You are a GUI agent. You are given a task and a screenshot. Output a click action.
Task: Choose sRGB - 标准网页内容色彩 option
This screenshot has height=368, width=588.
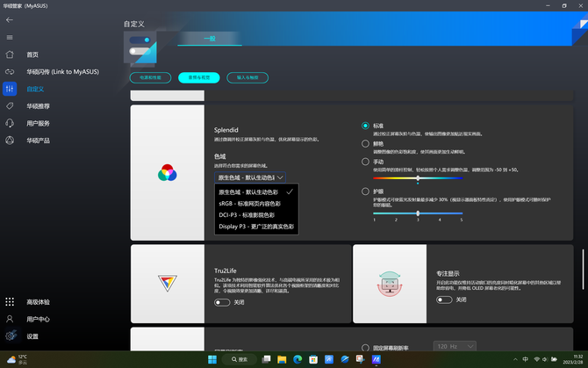point(256,204)
